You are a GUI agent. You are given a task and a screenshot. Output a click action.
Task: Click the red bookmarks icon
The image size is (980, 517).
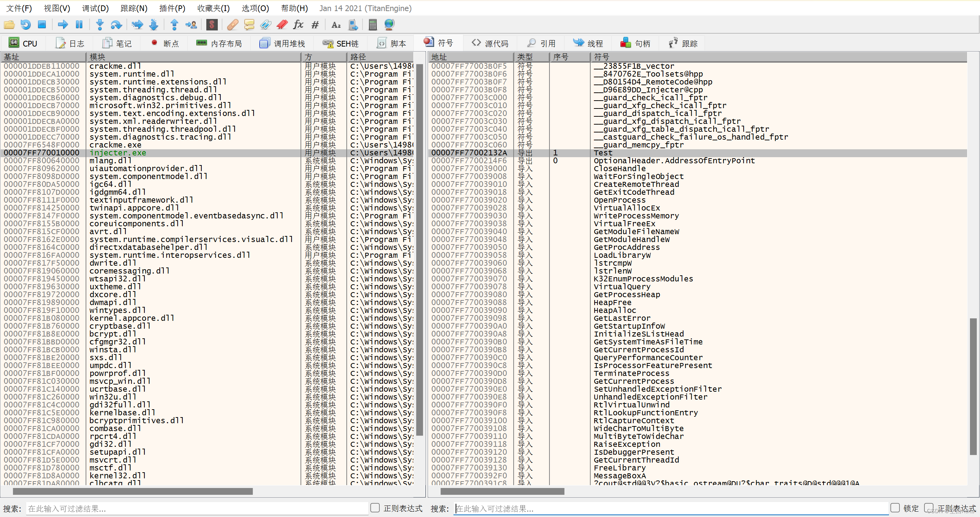282,25
